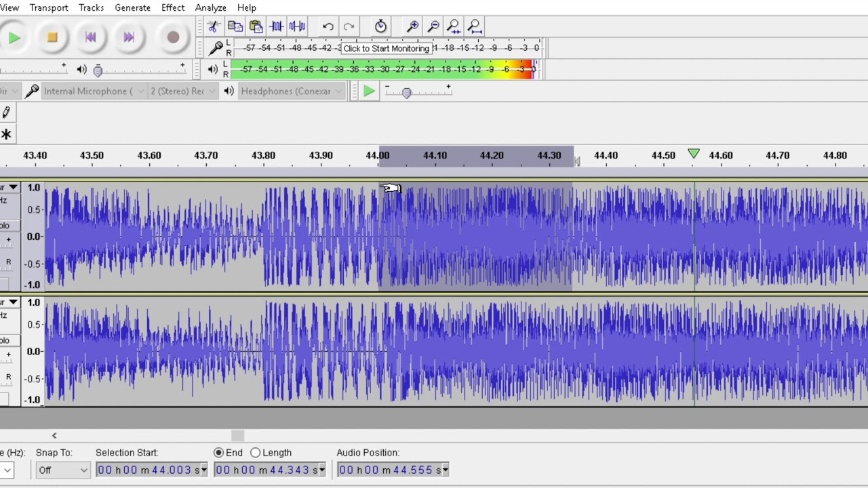868x488 pixels.
Task: Paste audio from the clipboard
Action: (256, 26)
